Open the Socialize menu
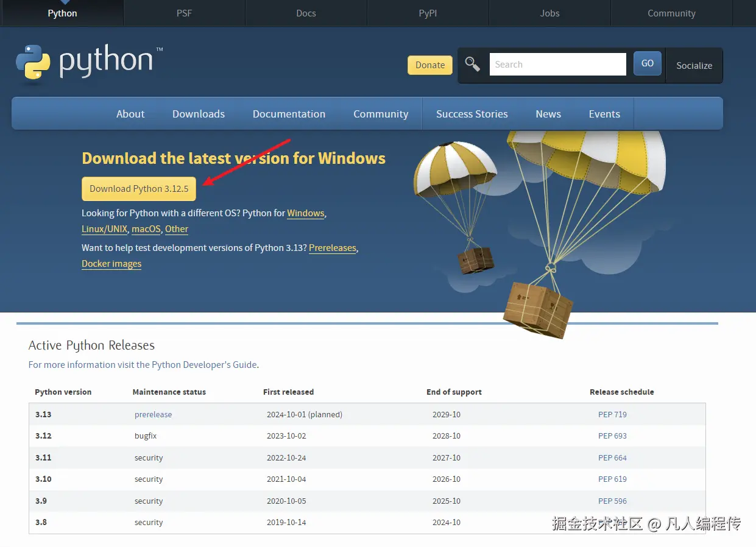The height and width of the screenshot is (547, 756). click(694, 65)
